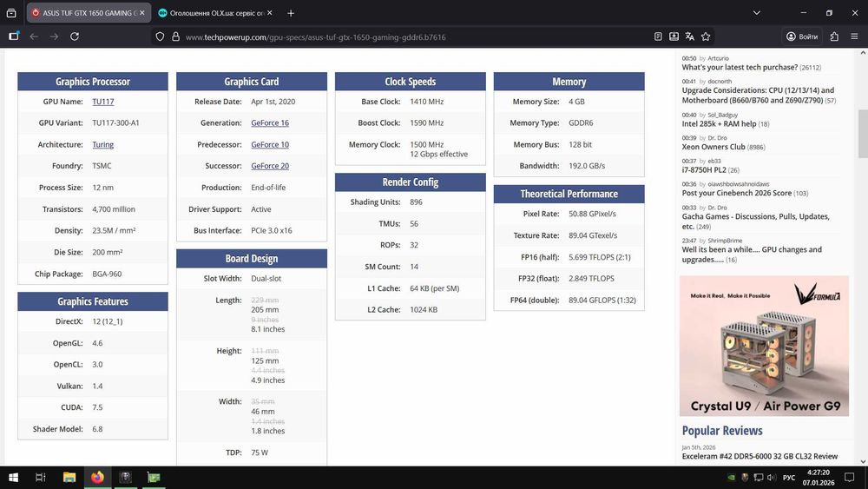The image size is (868, 489).
Task: Open the dark face-icon app on taskbar
Action: click(x=126, y=478)
